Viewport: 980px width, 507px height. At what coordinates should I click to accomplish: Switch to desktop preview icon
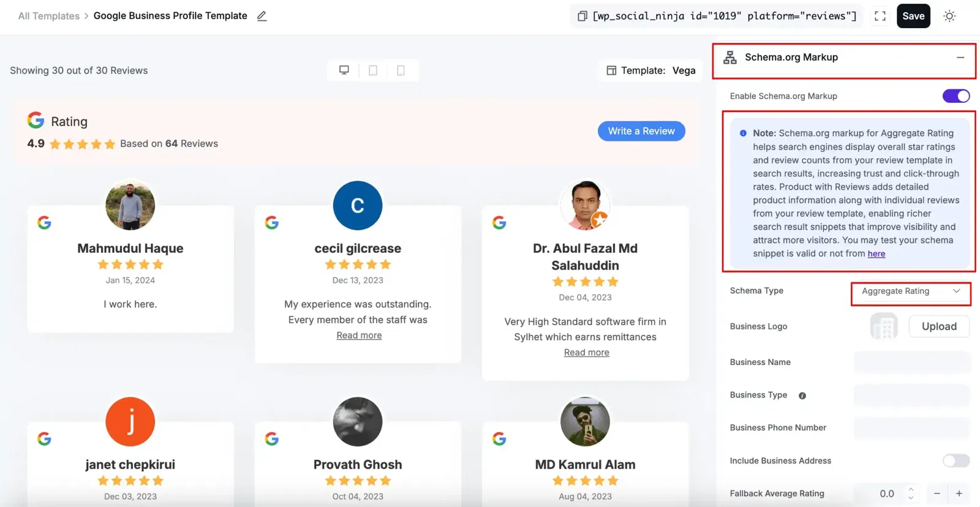coord(344,70)
